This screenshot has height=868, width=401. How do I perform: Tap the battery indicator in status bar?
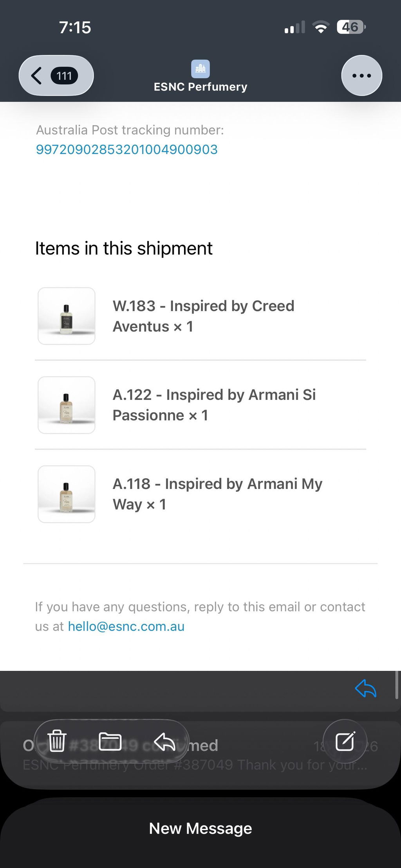[x=351, y=27]
